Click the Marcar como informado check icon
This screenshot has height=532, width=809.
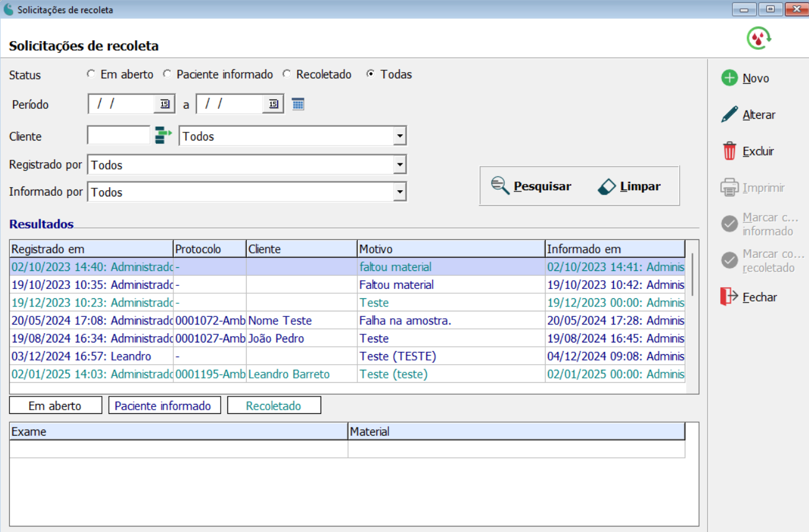[x=729, y=224]
